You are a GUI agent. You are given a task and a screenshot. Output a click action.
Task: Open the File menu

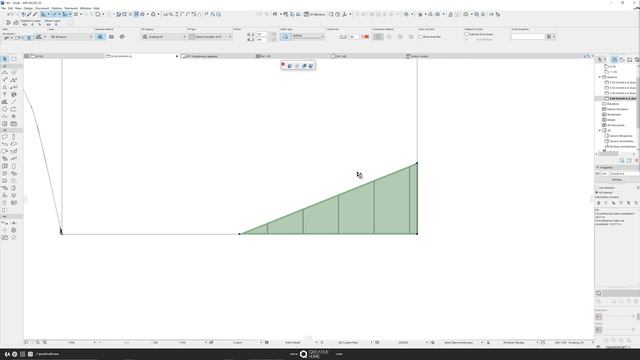coord(3,8)
